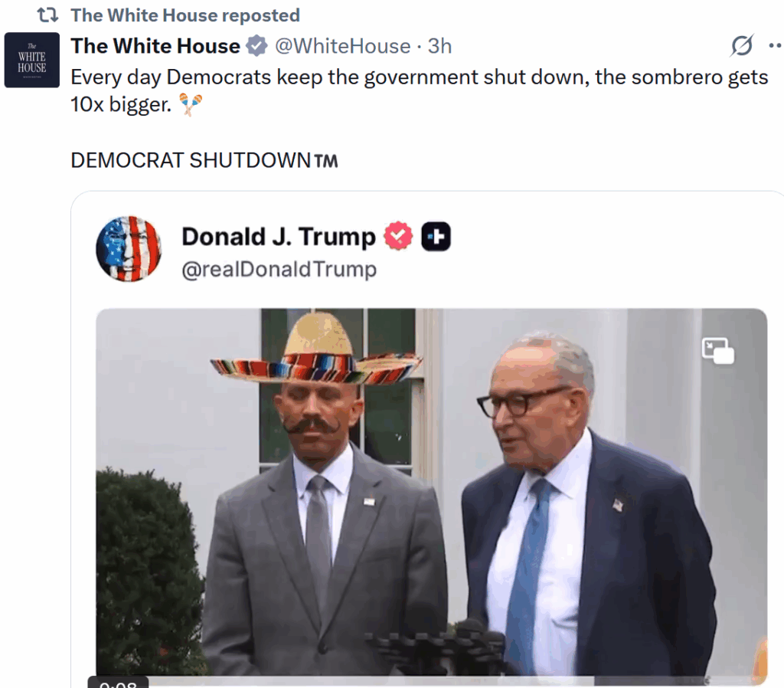This screenshot has height=688, width=784.
Task: Click the flag-painted avatar in quoted post
Action: pos(129,248)
